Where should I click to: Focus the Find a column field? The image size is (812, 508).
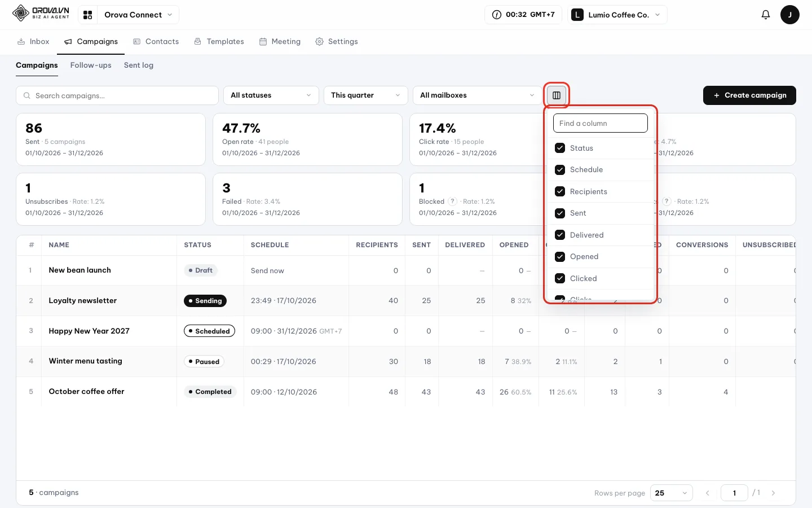601,123
